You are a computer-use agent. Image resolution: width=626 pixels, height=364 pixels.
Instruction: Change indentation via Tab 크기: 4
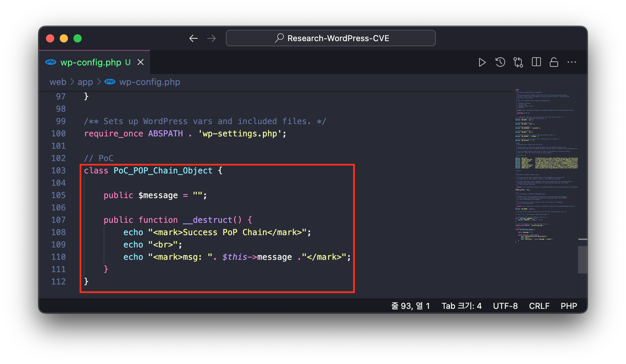click(462, 306)
